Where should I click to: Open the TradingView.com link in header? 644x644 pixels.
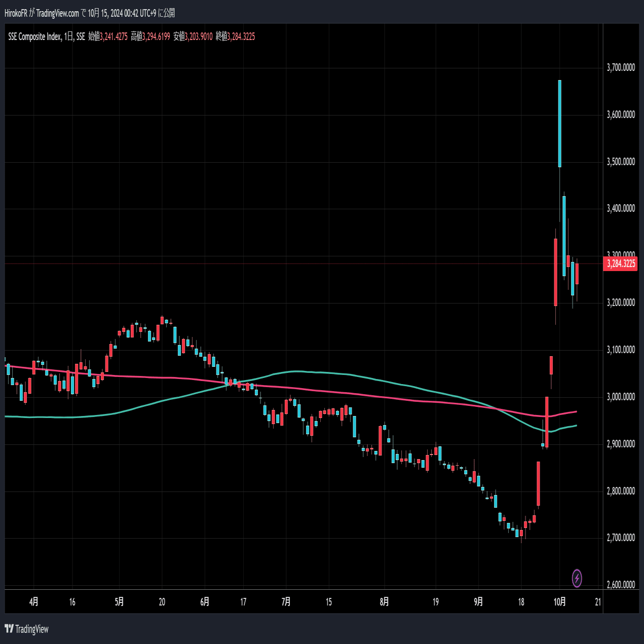[x=58, y=13]
